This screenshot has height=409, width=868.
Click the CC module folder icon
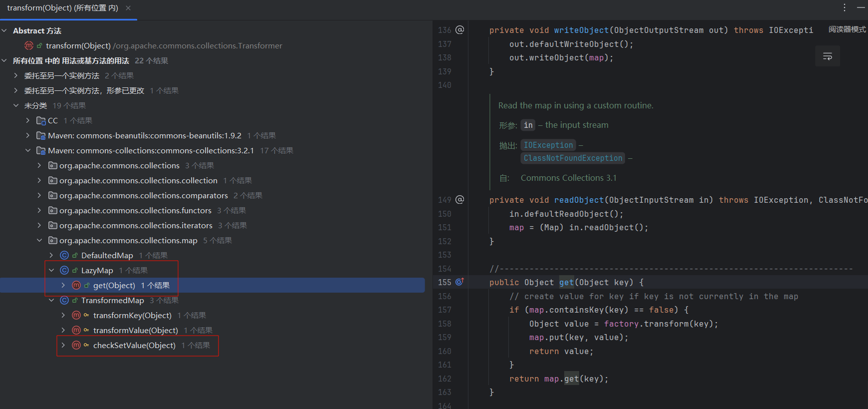(41, 120)
